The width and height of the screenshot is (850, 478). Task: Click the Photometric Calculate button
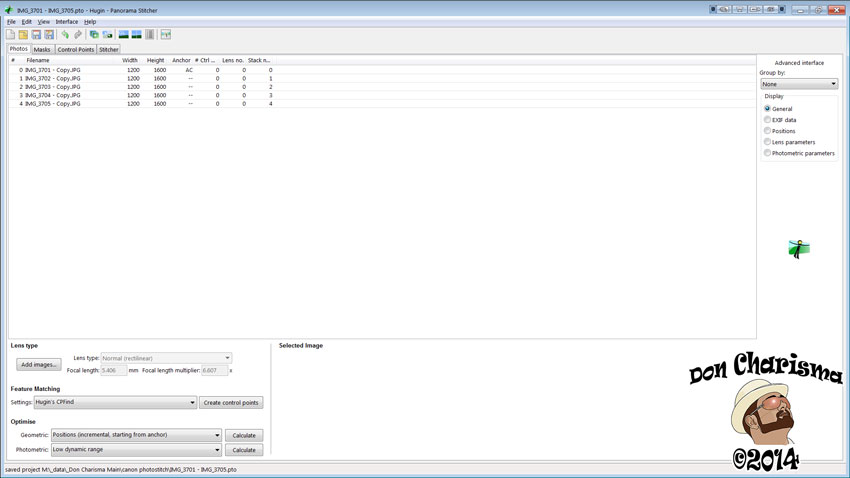(244, 450)
